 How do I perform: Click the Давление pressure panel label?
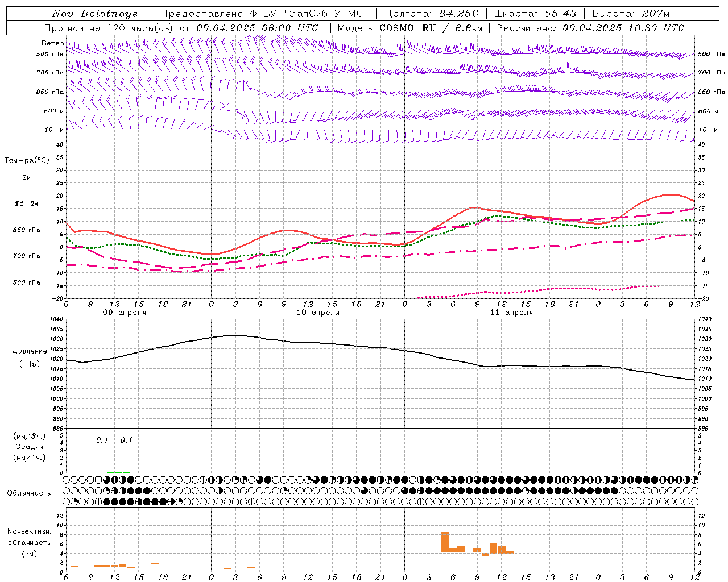(30, 351)
